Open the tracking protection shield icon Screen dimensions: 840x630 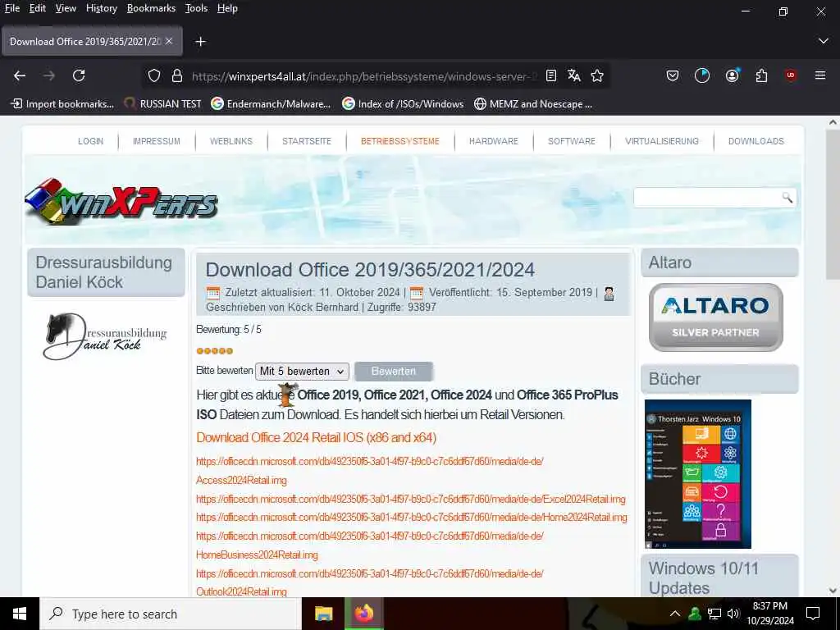click(154, 76)
